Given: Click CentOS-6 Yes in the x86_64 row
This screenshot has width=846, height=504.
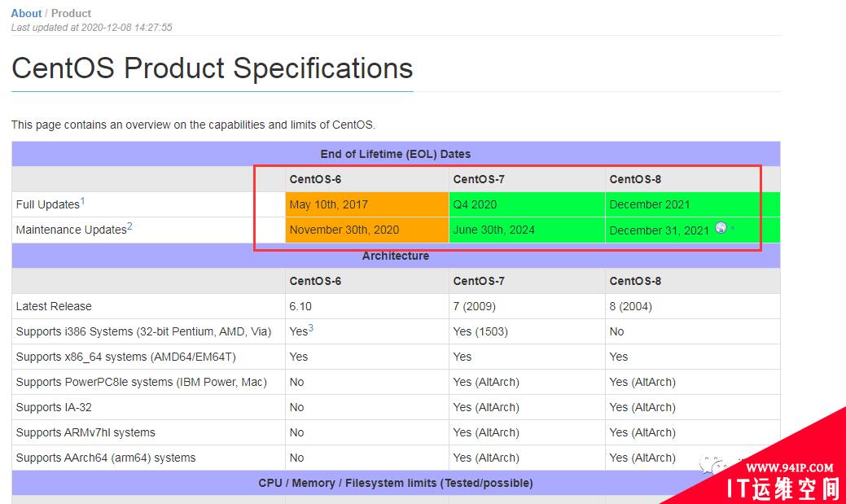Looking at the screenshot, I should [298, 357].
